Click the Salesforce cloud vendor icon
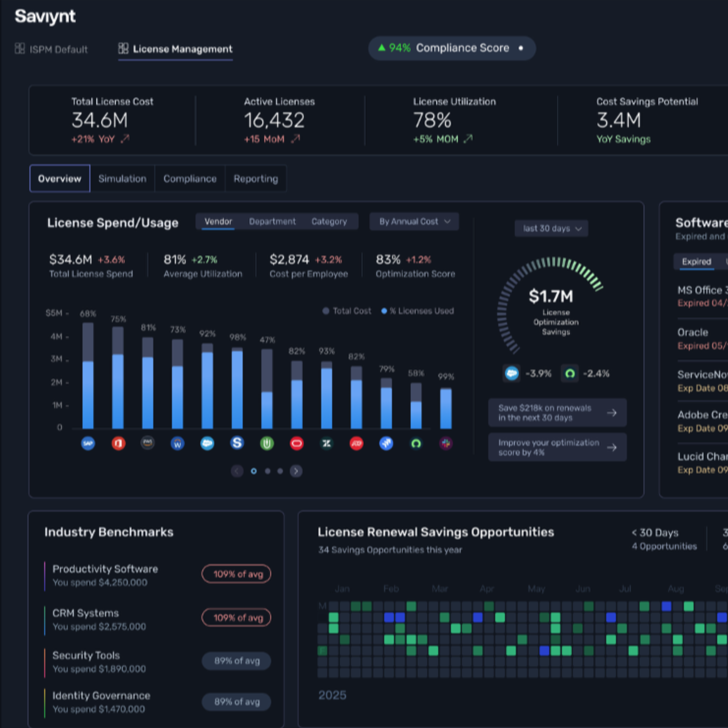728x728 pixels. tap(207, 444)
